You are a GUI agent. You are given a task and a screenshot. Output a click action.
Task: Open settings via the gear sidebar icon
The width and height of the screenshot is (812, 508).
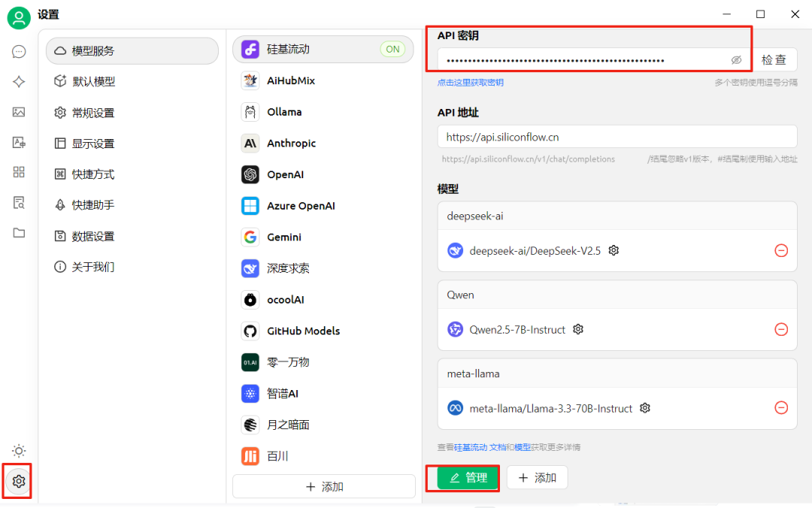[x=19, y=481]
